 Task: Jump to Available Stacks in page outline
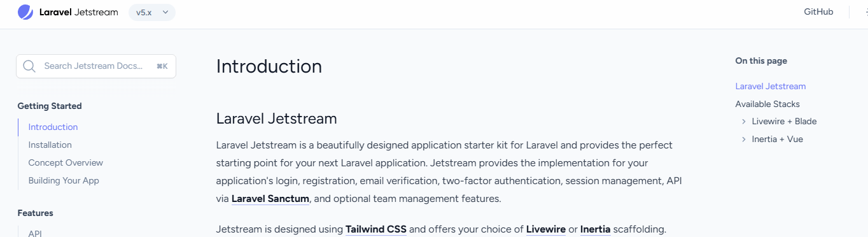pyautogui.click(x=767, y=104)
